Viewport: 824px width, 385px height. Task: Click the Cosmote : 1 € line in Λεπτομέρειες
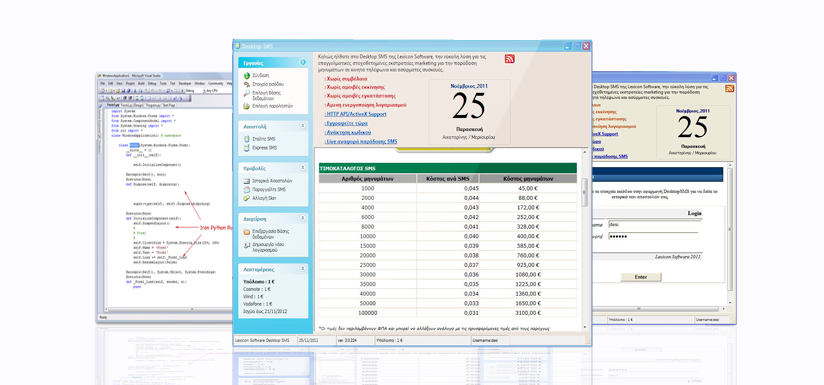(257, 289)
